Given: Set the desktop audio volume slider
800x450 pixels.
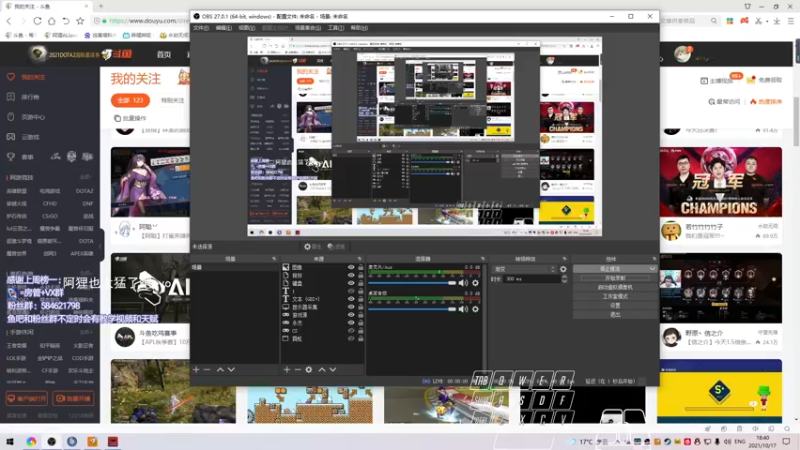Looking at the screenshot, I should tap(412, 309).
